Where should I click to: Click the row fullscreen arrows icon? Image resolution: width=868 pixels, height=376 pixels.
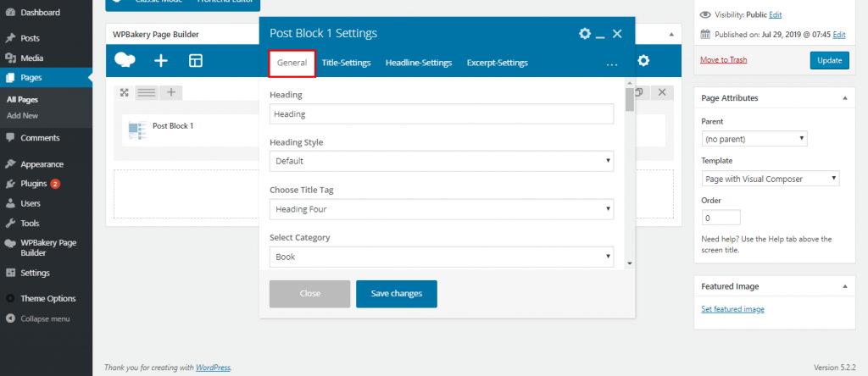[125, 92]
